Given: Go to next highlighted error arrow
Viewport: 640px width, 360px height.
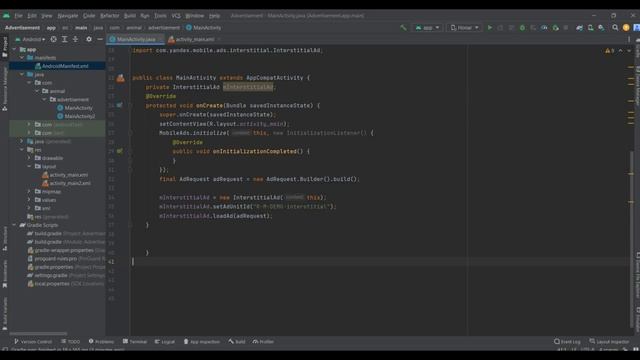Looking at the screenshot, I should pos(629,51).
